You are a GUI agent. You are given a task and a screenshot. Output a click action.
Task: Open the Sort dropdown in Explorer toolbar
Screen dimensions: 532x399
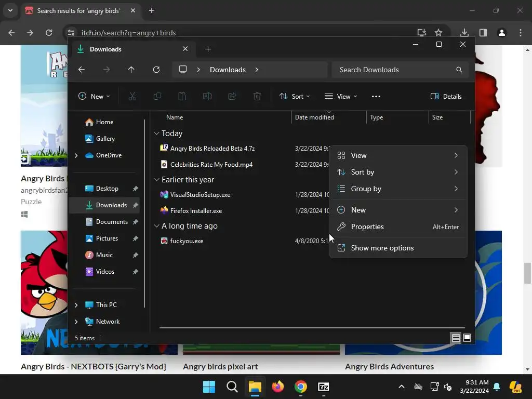(x=295, y=96)
